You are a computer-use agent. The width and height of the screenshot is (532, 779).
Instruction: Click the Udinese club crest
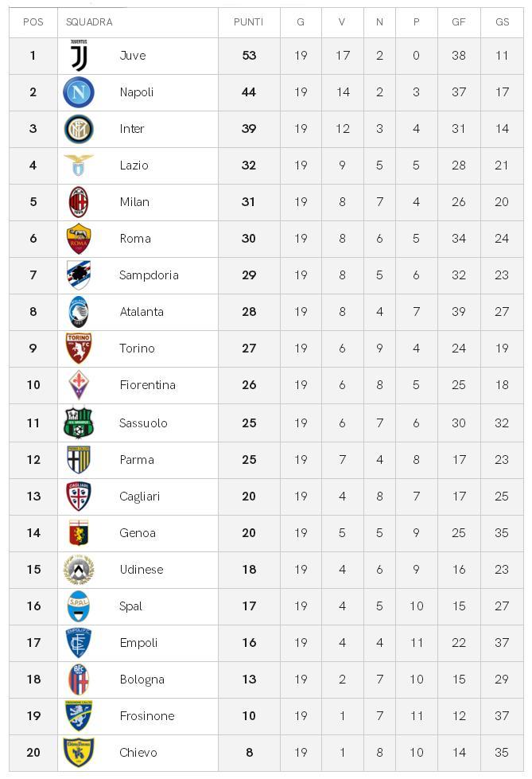[x=79, y=570]
